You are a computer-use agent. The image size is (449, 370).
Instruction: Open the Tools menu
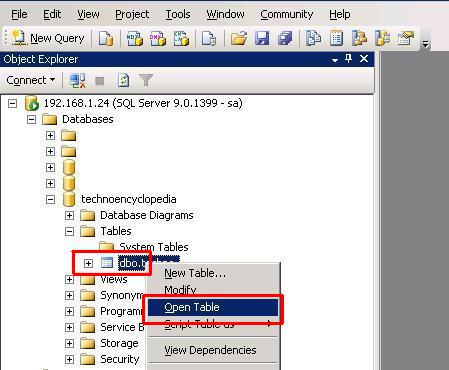[x=178, y=14]
